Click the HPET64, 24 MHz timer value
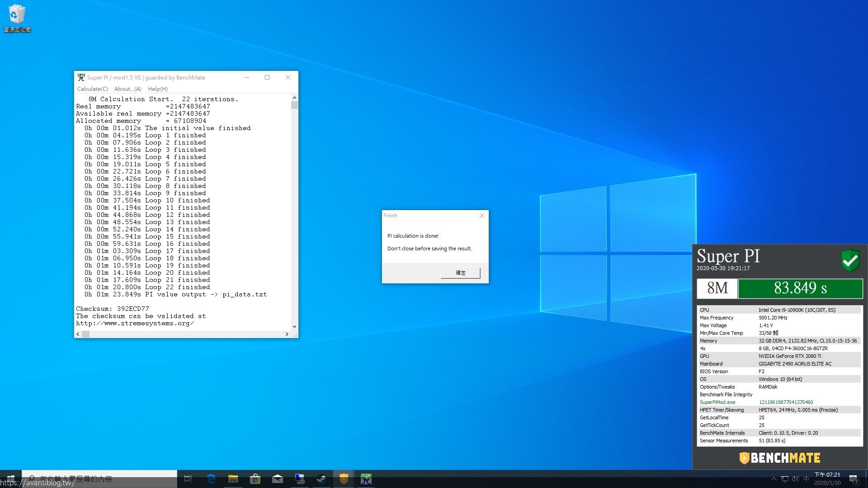The image size is (868, 488). coord(798,410)
